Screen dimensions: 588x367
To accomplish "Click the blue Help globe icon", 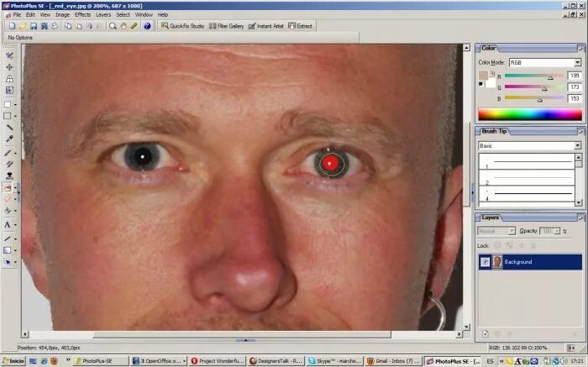I will [147, 26].
